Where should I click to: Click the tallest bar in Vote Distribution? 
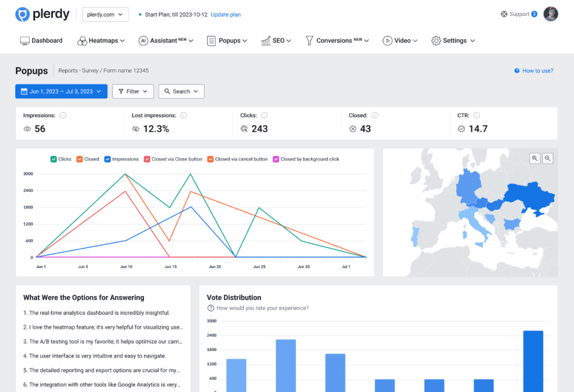[x=532, y=361]
